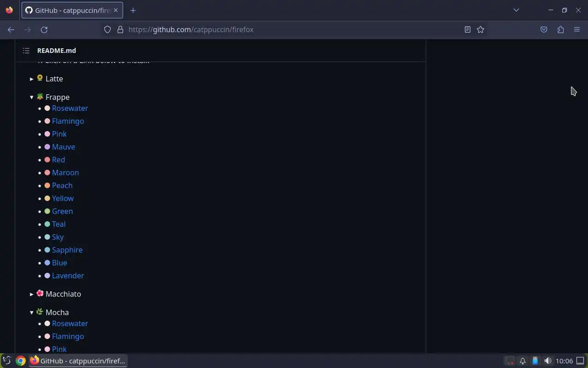Open Frappe Flamingo theme link
588x368 pixels.
click(x=68, y=121)
